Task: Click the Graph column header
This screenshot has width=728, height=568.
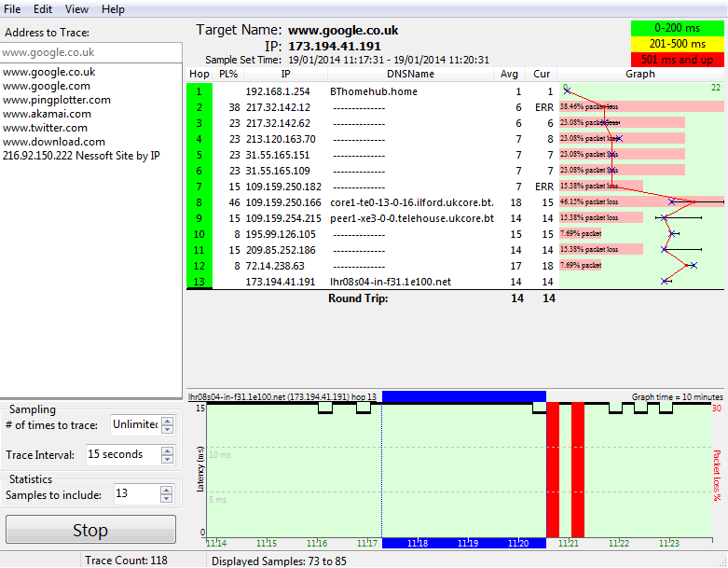Action: (640, 74)
